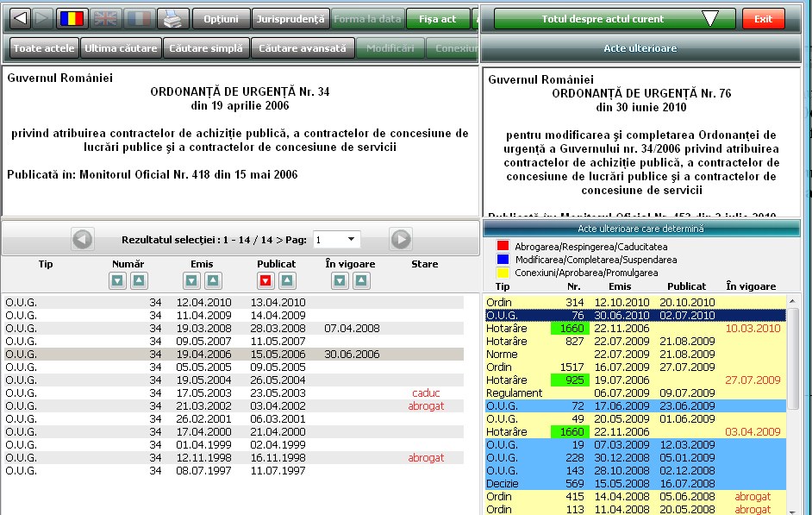Select O.U.G. 49 row in right list
Viewport: 812px width, 515px height.
(x=635, y=418)
